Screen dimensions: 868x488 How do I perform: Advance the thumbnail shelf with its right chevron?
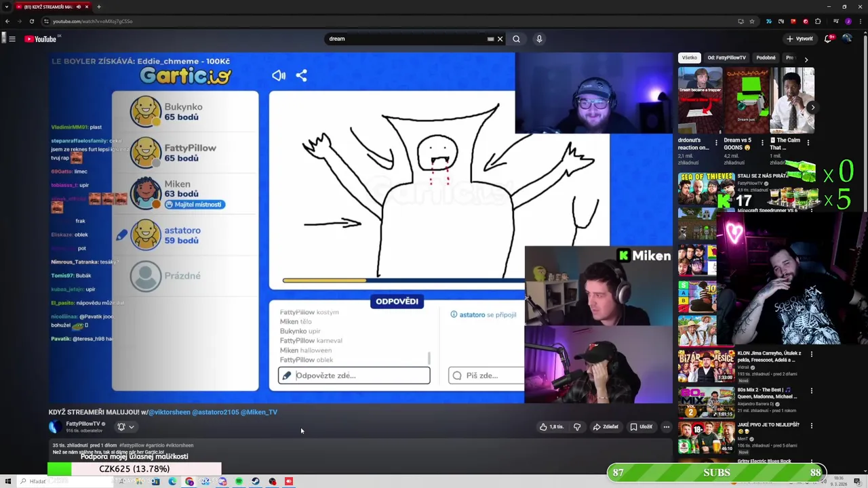[812, 107]
